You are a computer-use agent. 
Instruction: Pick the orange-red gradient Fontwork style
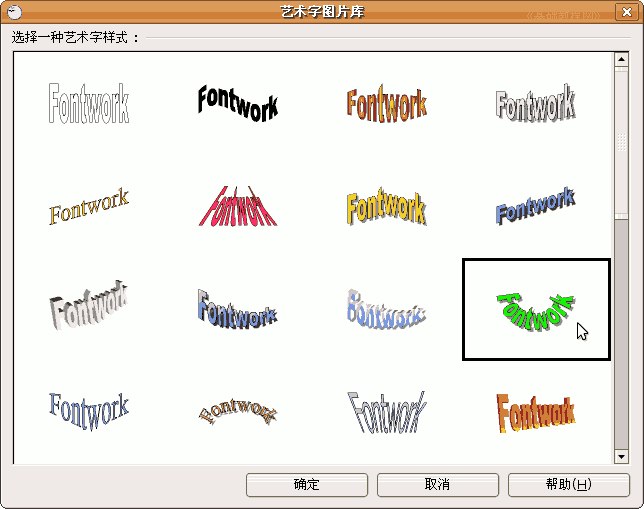click(386, 103)
